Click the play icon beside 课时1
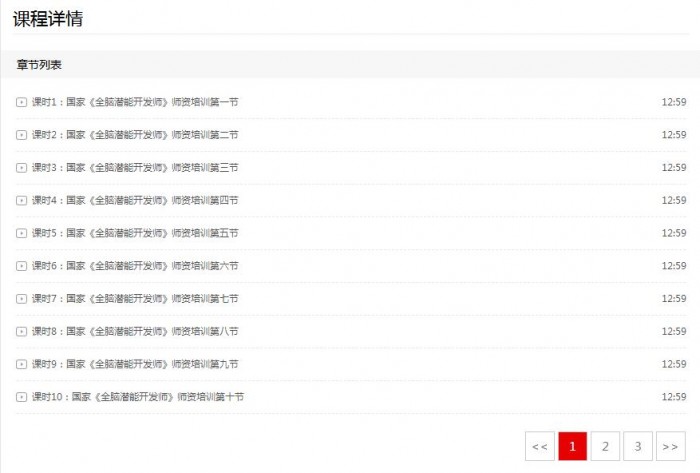The image size is (700, 473). [21, 102]
